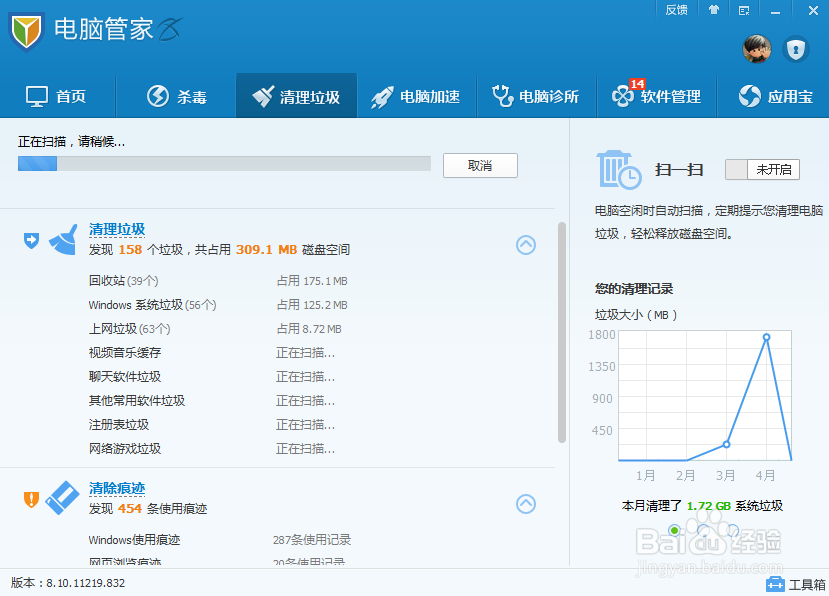Click the 电脑管家 shield logo
Image resolution: width=829 pixels, height=596 pixels.
click(26, 31)
